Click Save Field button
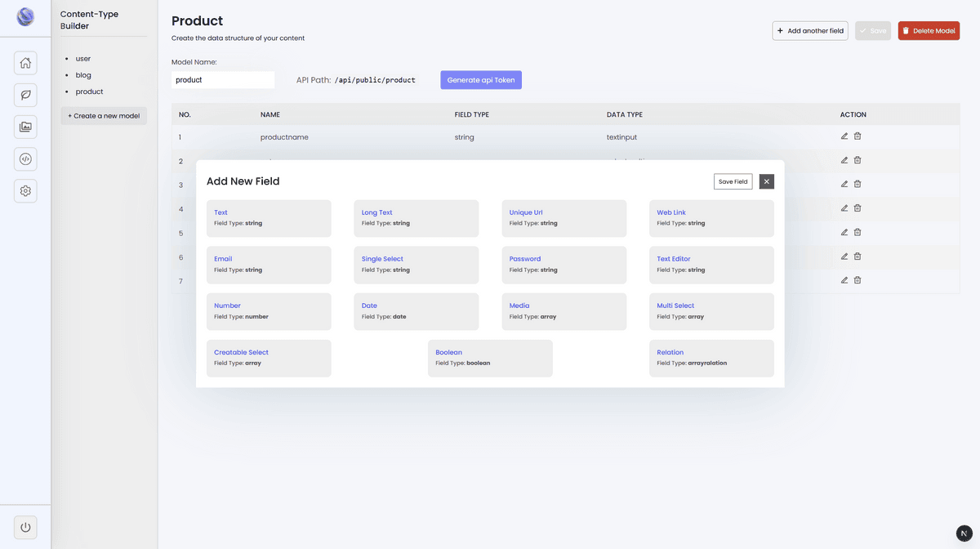 733,181
